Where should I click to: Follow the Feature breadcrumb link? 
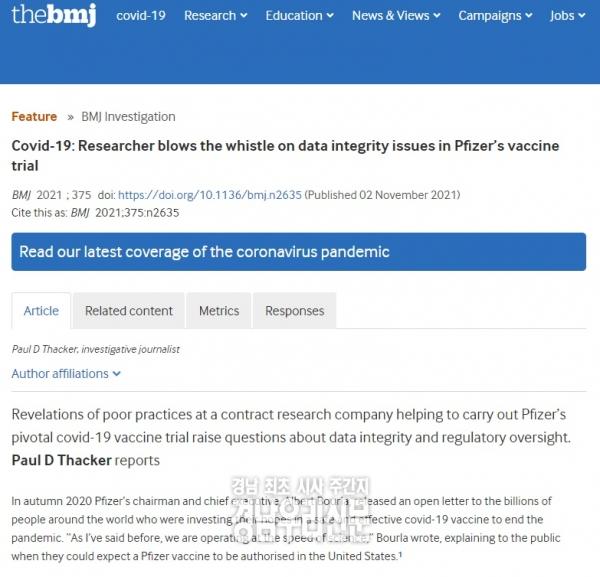tap(34, 116)
